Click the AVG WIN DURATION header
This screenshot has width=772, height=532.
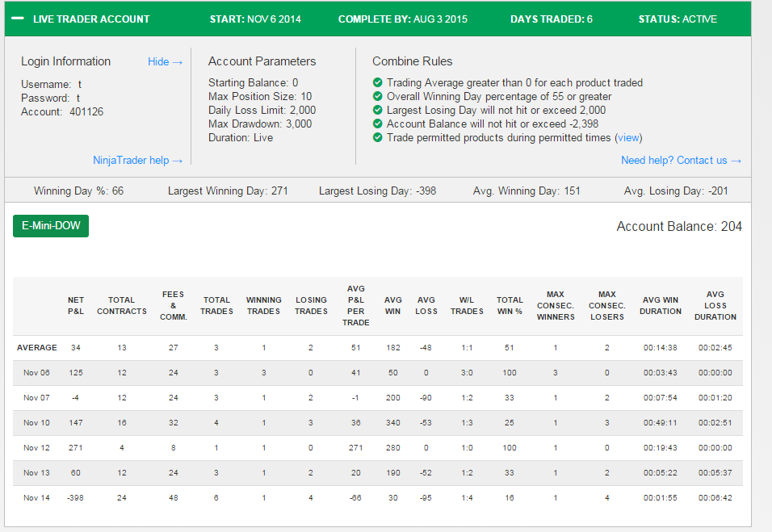[x=661, y=306]
